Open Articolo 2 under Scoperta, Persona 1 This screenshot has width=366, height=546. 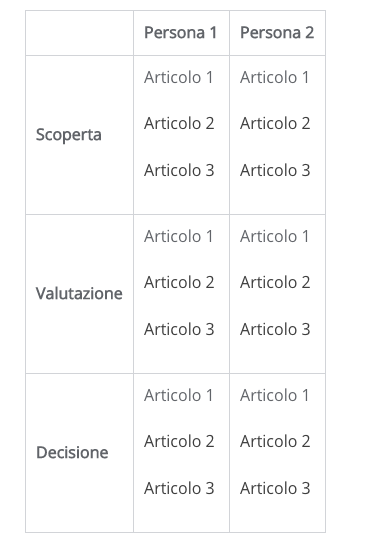click(179, 123)
